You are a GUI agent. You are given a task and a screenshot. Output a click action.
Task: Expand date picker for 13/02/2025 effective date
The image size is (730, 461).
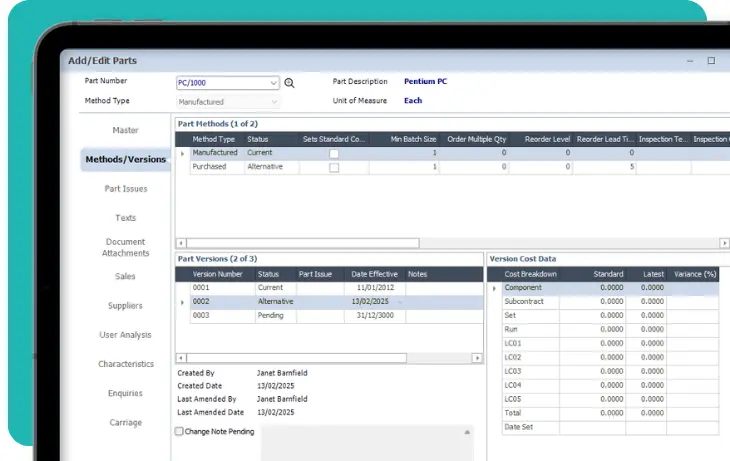pos(400,302)
